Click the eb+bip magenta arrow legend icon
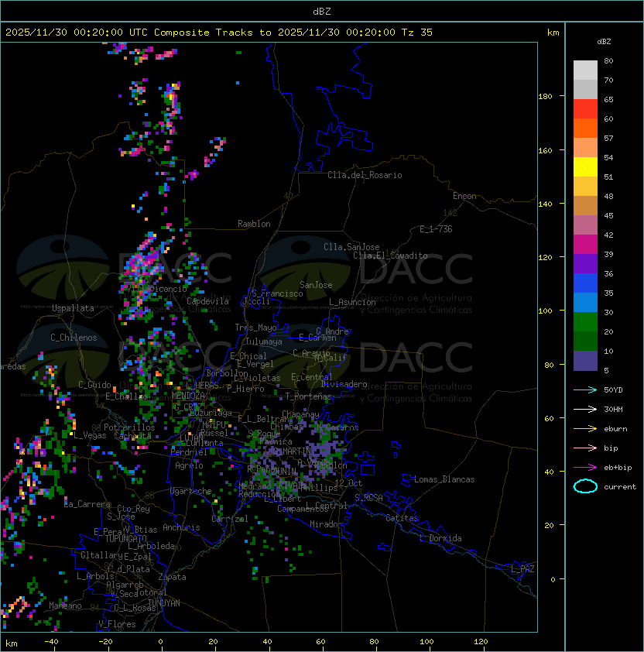 pos(585,468)
